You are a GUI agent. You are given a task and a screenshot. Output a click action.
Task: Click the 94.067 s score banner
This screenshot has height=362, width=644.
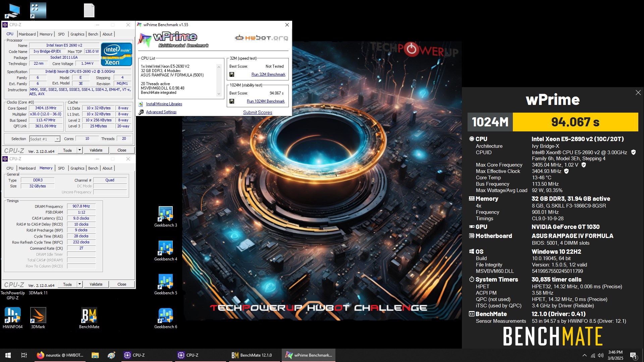575,122
